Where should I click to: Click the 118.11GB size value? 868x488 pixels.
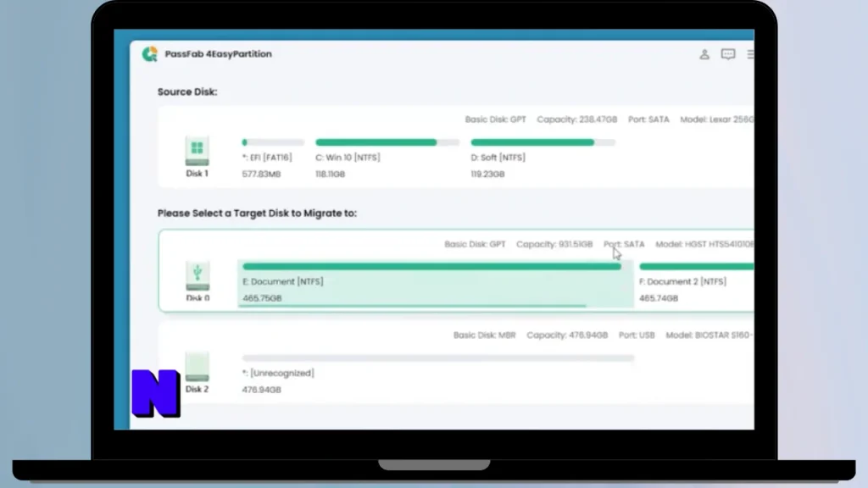point(331,175)
